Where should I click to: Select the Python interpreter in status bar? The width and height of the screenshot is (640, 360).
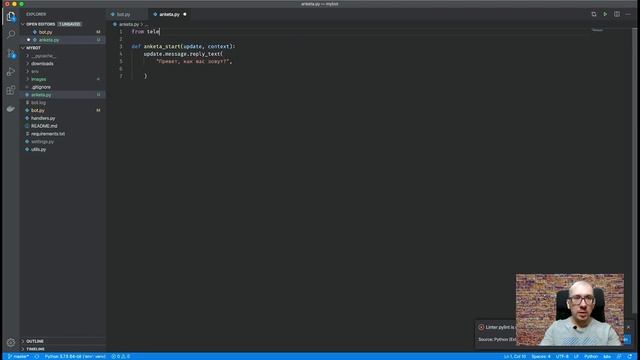[x=75, y=356]
